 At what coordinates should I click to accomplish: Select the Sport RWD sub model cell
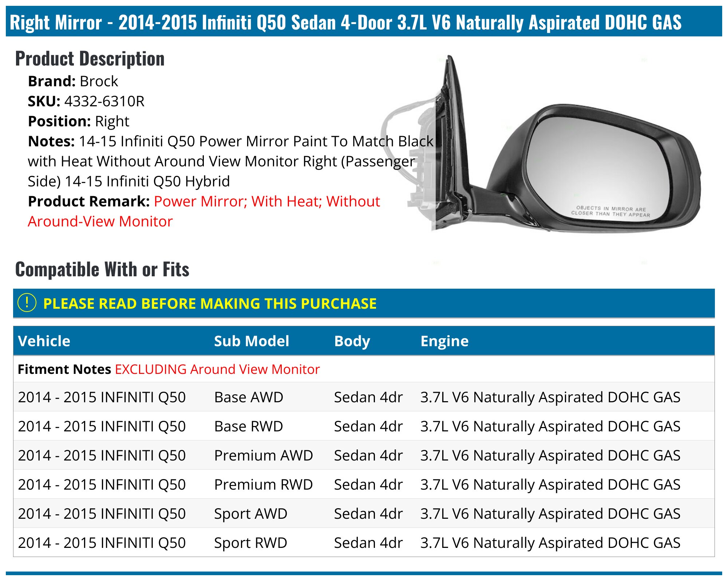pyautogui.click(x=250, y=543)
